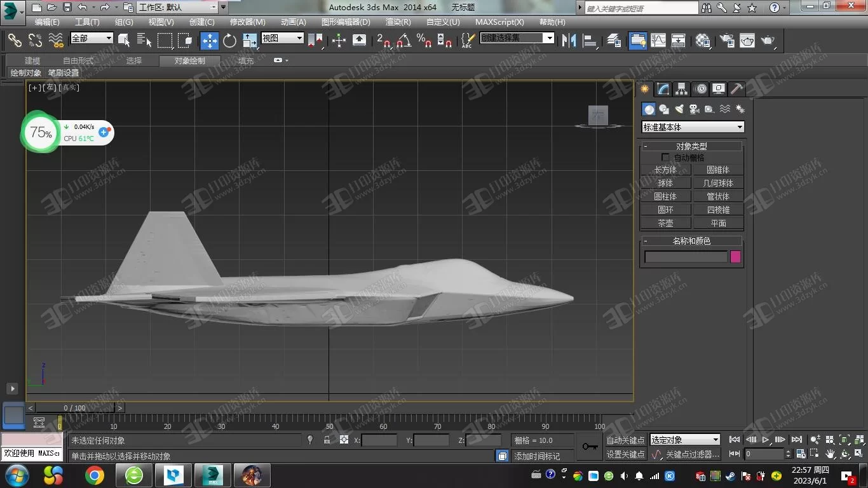Collapse the 名称和颜色 rollout
Image resolution: width=868 pixels, height=488 pixels.
(691, 241)
